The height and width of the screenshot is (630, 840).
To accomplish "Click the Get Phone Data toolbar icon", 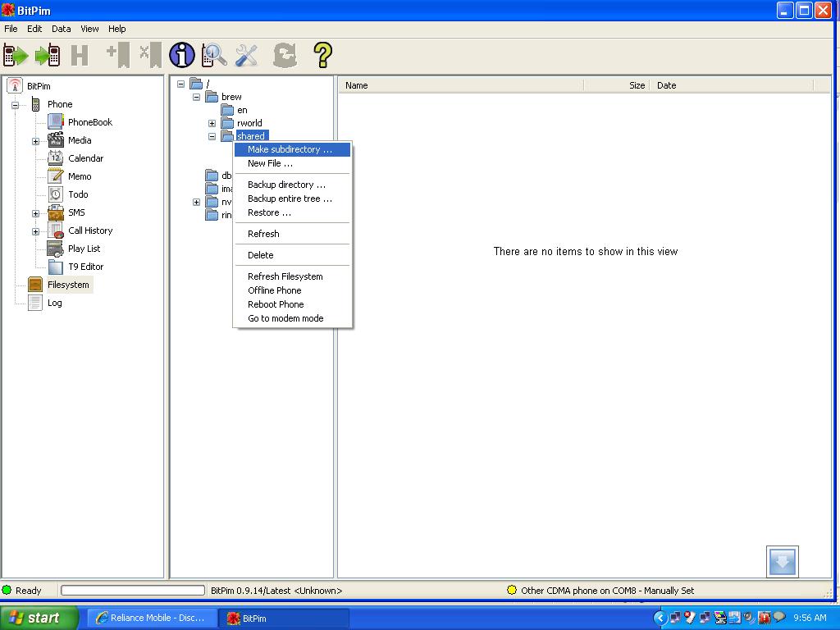I will click(x=16, y=55).
